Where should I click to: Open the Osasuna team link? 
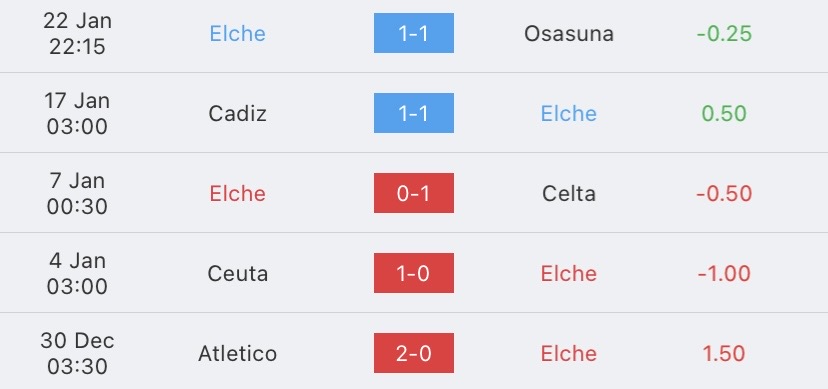[569, 34]
